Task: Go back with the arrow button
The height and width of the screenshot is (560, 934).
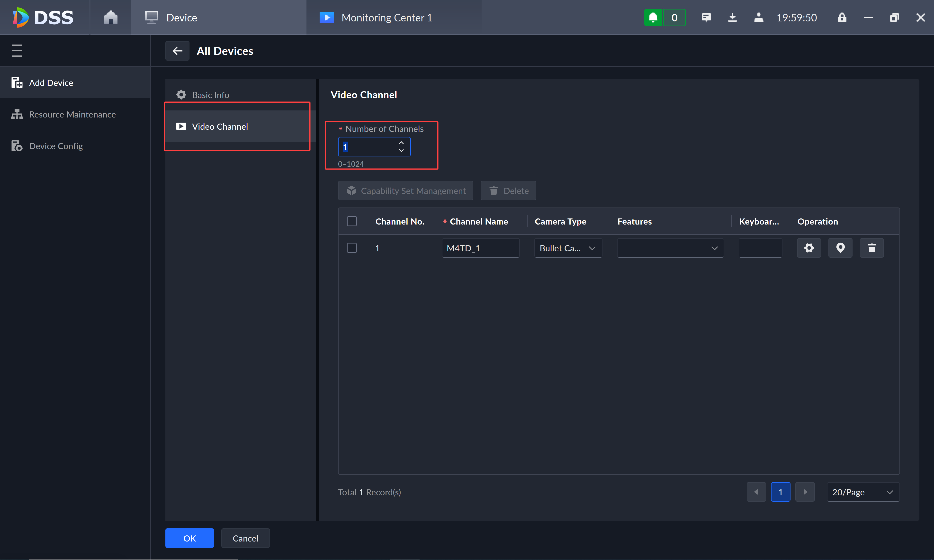Action: [x=177, y=51]
